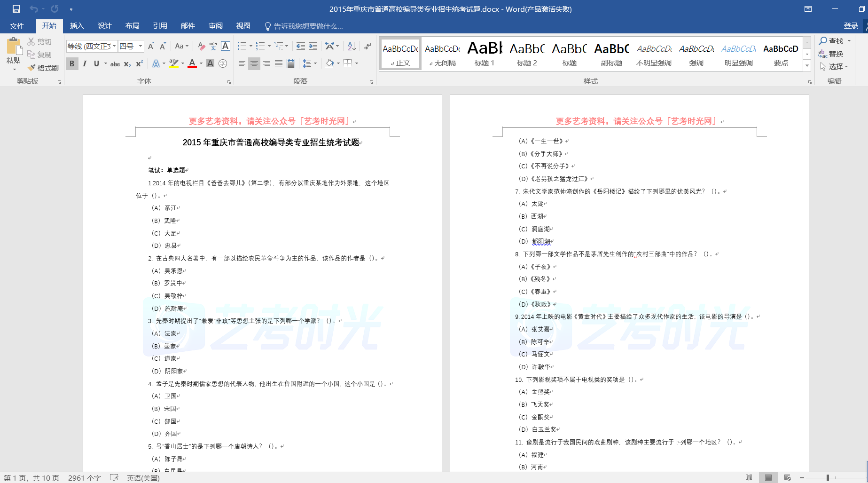The height and width of the screenshot is (483, 868).
Task: Apply strikethrough text formatting
Action: tap(115, 64)
